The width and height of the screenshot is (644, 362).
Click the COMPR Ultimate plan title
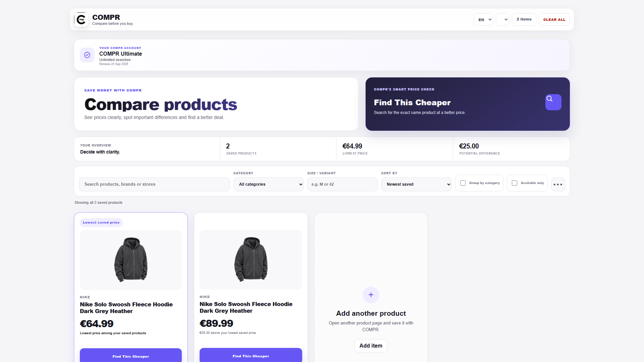point(120,54)
